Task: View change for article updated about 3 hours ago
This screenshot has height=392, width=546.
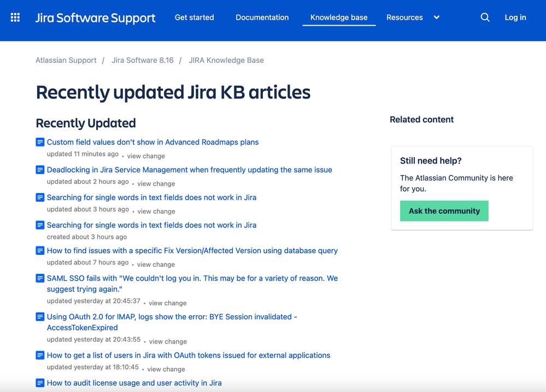Action: [156, 211]
